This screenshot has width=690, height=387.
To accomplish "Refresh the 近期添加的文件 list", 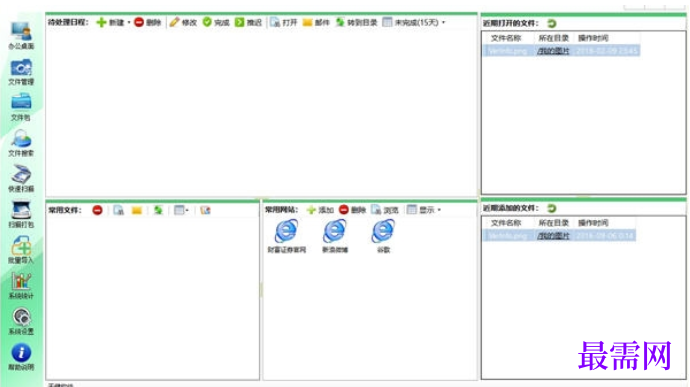I will click(551, 208).
